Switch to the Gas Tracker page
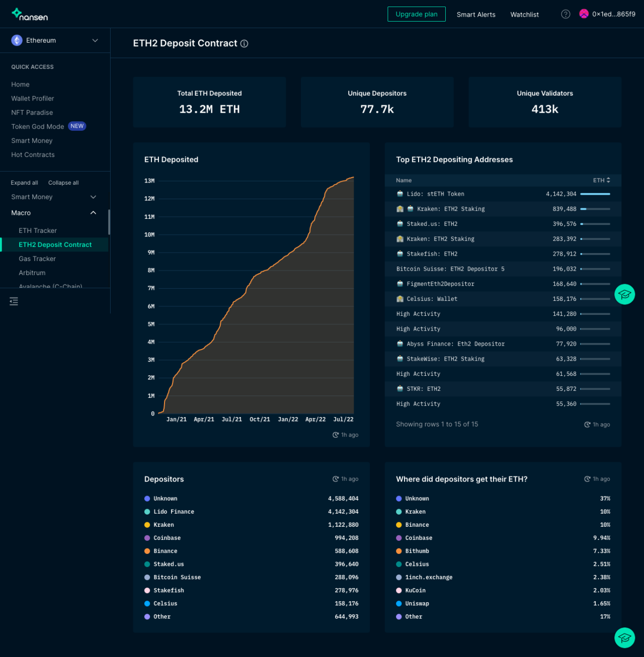The width and height of the screenshot is (644, 657). tap(37, 259)
